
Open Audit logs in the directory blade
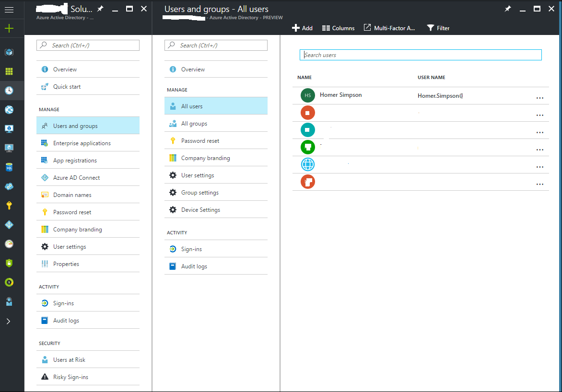88,320
